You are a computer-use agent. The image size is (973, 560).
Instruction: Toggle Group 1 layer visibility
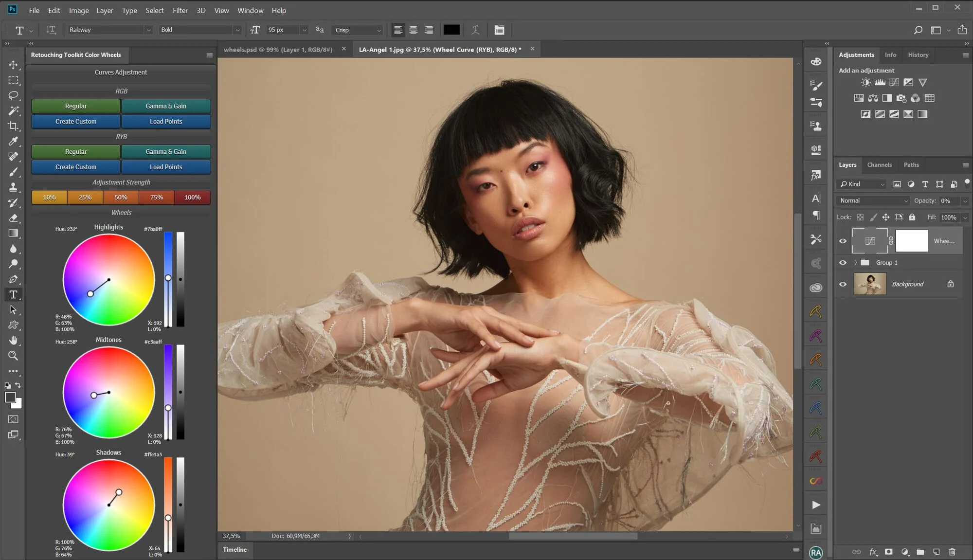click(x=843, y=263)
